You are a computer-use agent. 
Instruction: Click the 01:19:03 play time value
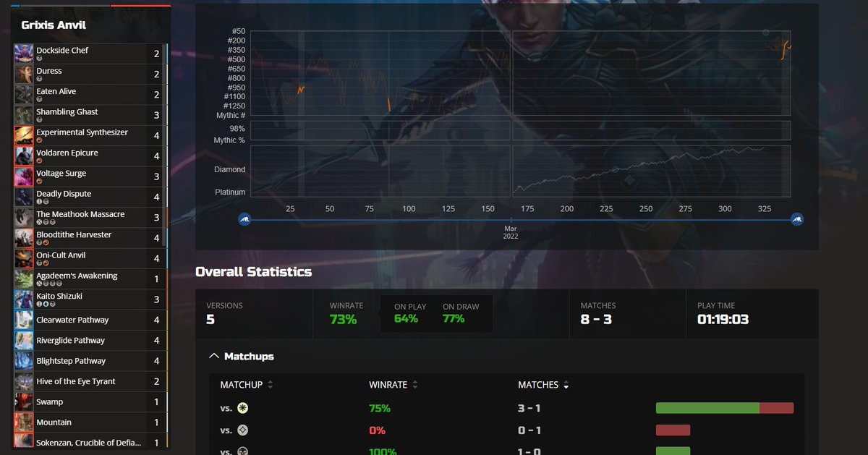click(723, 319)
